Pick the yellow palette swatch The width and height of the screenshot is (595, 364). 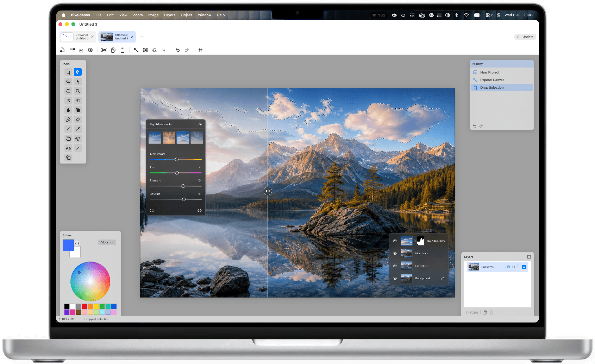click(x=96, y=306)
